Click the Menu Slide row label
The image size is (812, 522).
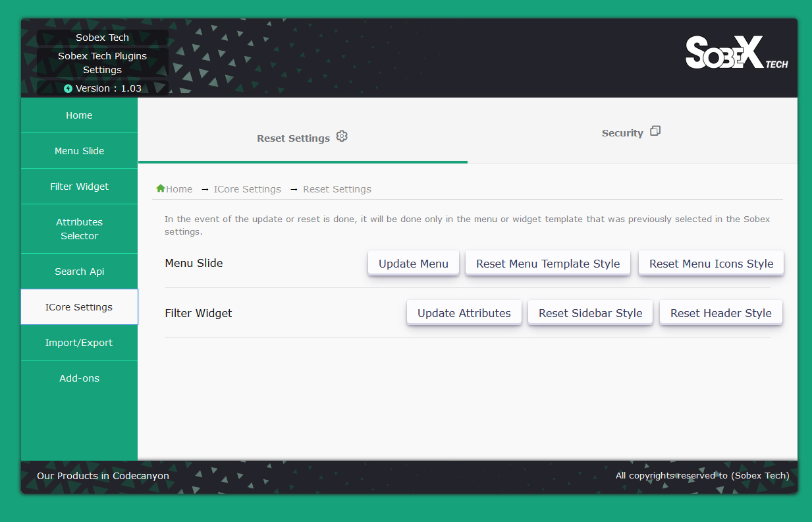click(194, 263)
